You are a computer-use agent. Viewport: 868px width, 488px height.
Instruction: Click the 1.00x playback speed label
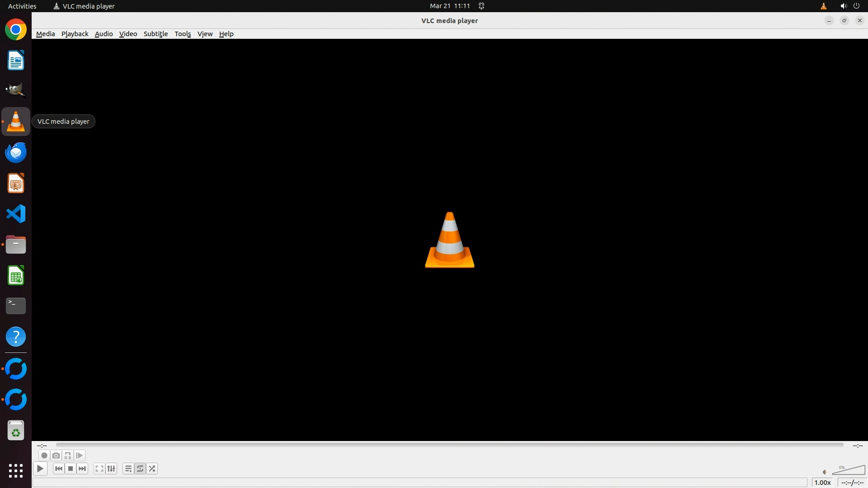822,483
